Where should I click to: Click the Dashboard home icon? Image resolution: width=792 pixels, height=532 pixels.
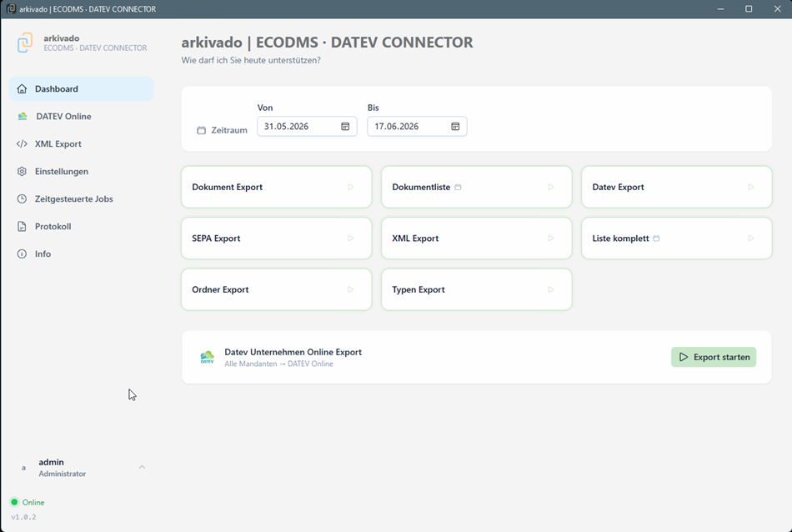(22, 89)
